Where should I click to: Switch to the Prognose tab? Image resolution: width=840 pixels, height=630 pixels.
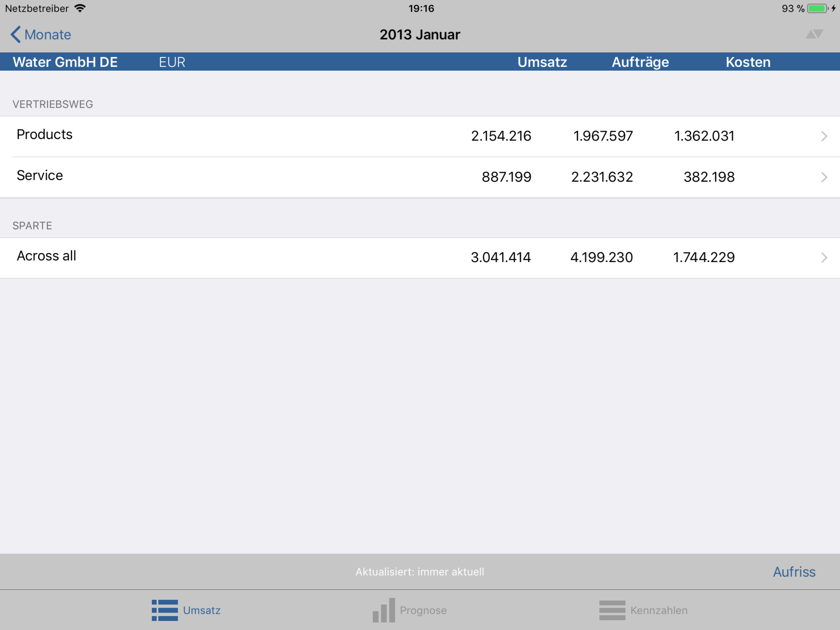click(410, 610)
